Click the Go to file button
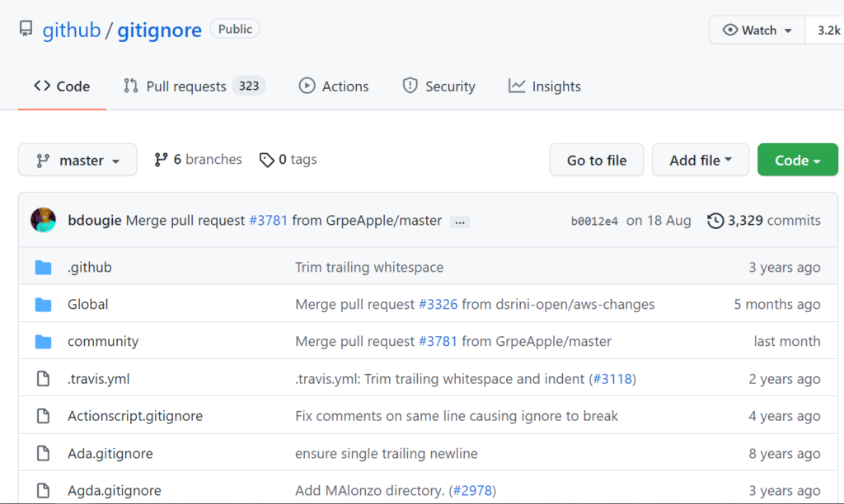This screenshot has width=844, height=504. coord(597,160)
